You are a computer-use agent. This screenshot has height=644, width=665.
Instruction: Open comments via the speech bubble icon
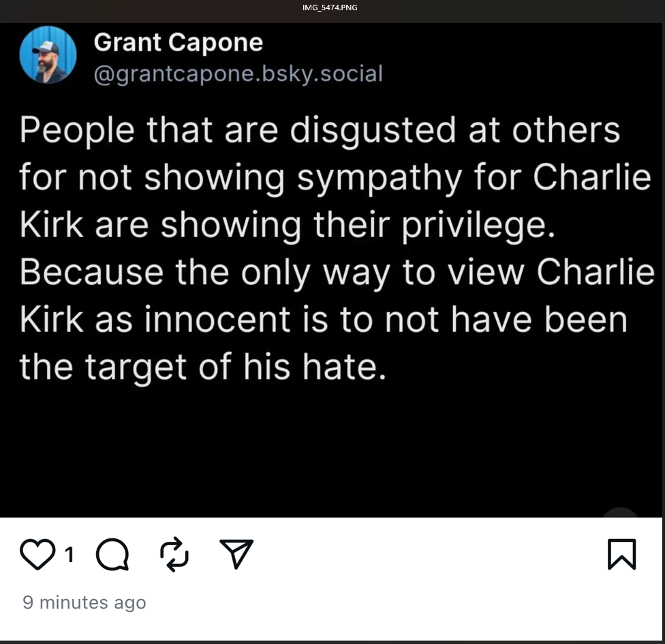point(112,555)
